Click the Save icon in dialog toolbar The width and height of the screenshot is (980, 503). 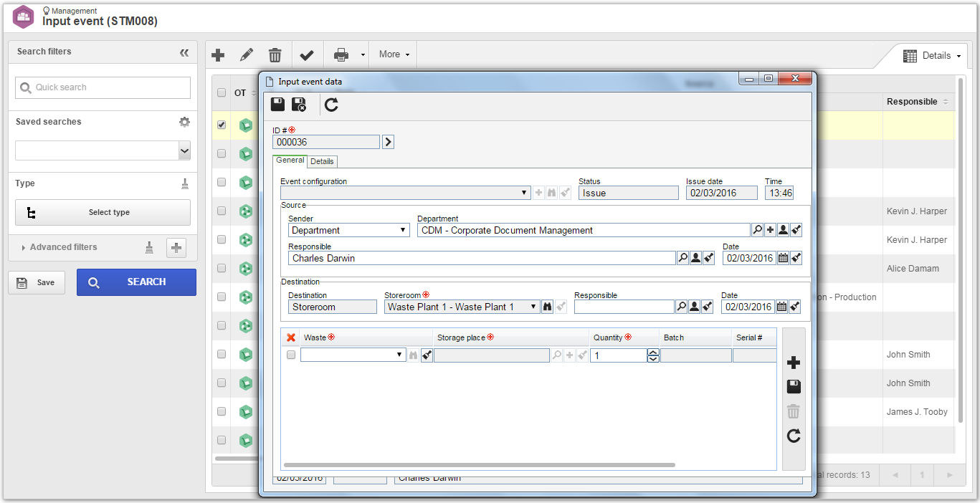(x=277, y=105)
